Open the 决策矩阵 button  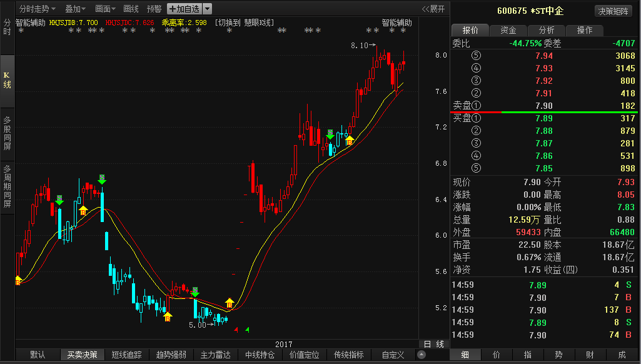tap(613, 11)
